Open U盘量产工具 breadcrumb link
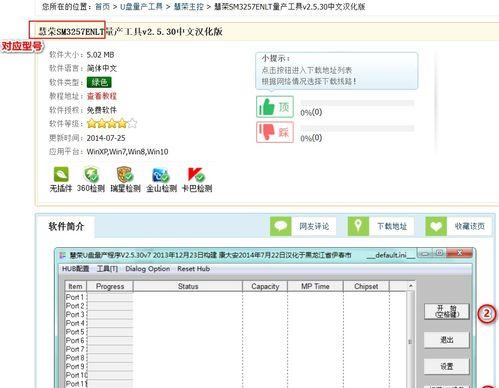This screenshot has width=499, height=388. [x=141, y=6]
